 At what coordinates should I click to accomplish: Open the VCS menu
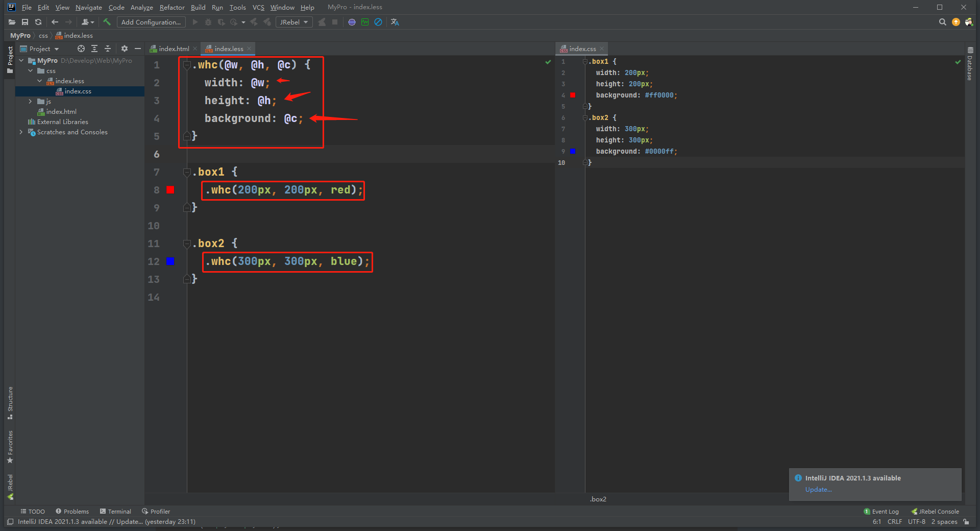[258, 7]
